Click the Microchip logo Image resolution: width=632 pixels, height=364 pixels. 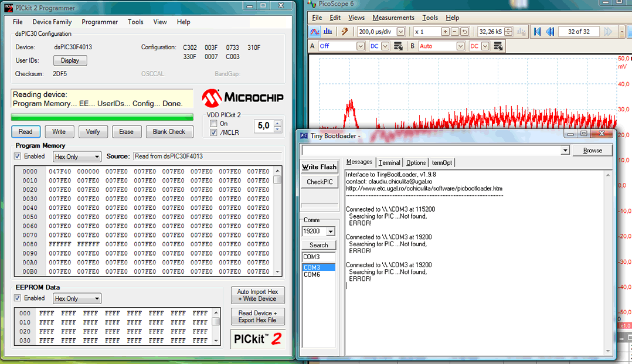coord(243,97)
